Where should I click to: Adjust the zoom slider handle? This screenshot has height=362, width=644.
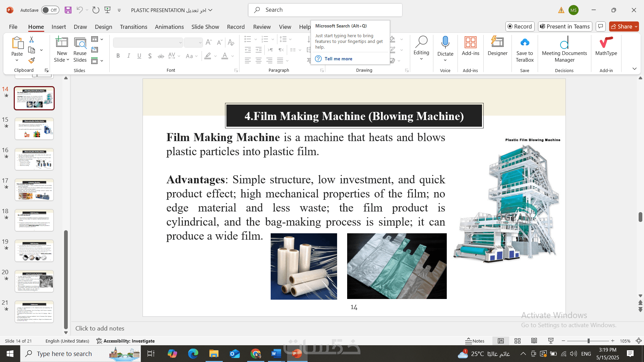588,341
